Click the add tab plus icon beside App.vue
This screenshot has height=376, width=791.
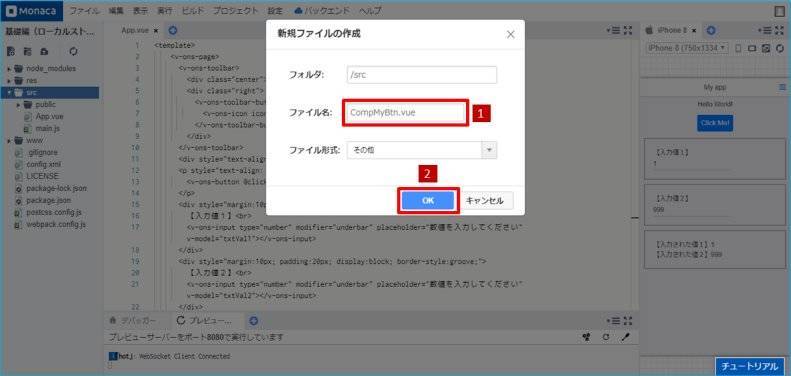[173, 30]
